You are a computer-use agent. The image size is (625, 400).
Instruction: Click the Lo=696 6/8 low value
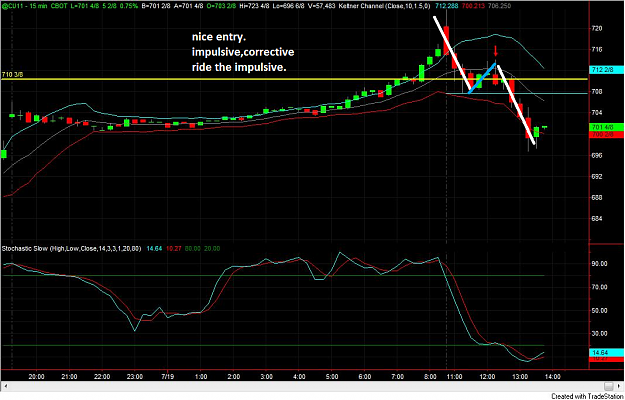point(287,6)
